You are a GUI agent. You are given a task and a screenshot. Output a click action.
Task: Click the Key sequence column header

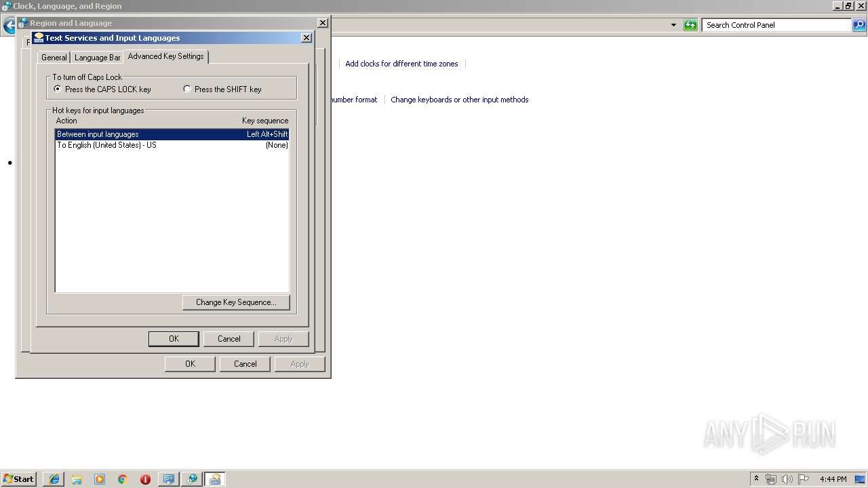(x=265, y=121)
